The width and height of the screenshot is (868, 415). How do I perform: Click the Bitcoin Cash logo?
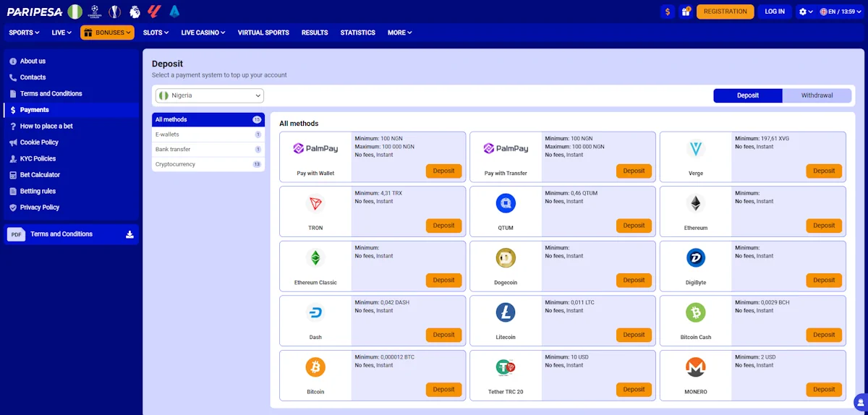coord(696,313)
